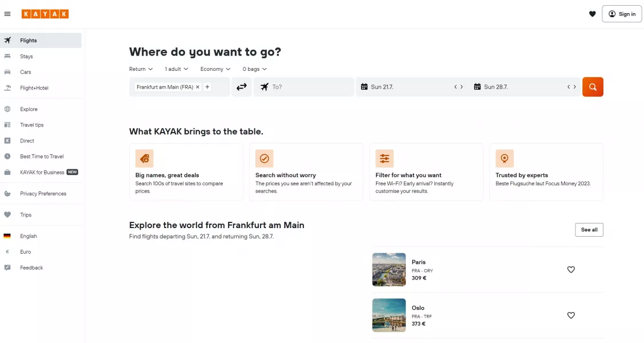
Task: Open Best Time to Travel
Action: click(41, 157)
